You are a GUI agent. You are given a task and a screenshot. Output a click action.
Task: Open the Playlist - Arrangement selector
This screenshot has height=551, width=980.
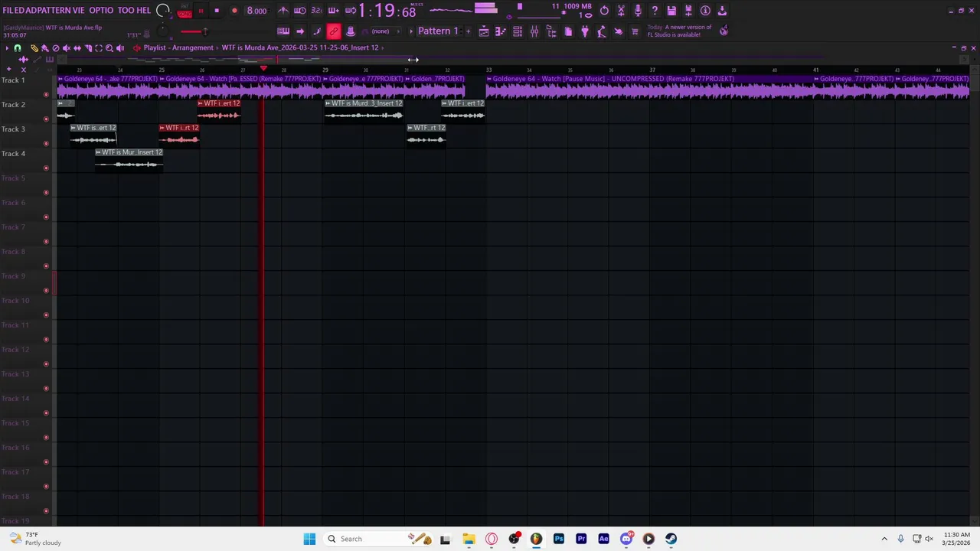pyautogui.click(x=178, y=47)
